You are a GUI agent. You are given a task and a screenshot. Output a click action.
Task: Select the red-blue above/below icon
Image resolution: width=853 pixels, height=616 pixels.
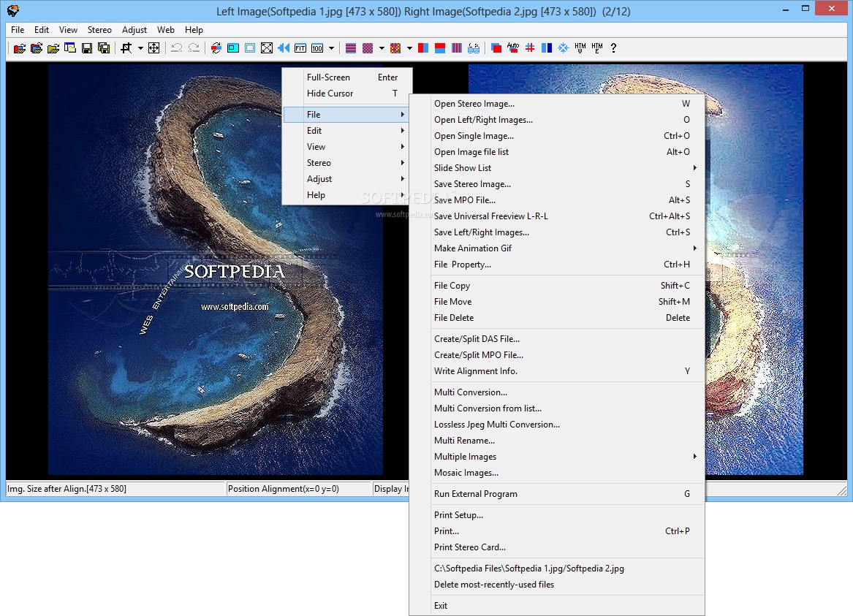[440, 47]
